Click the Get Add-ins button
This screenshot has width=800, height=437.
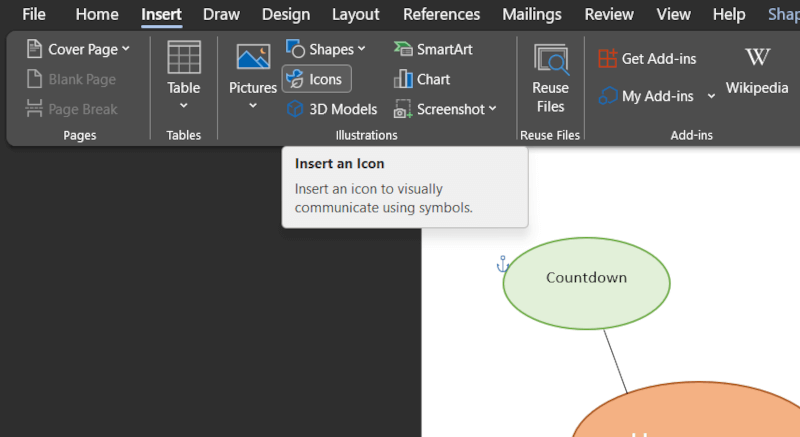pos(647,58)
